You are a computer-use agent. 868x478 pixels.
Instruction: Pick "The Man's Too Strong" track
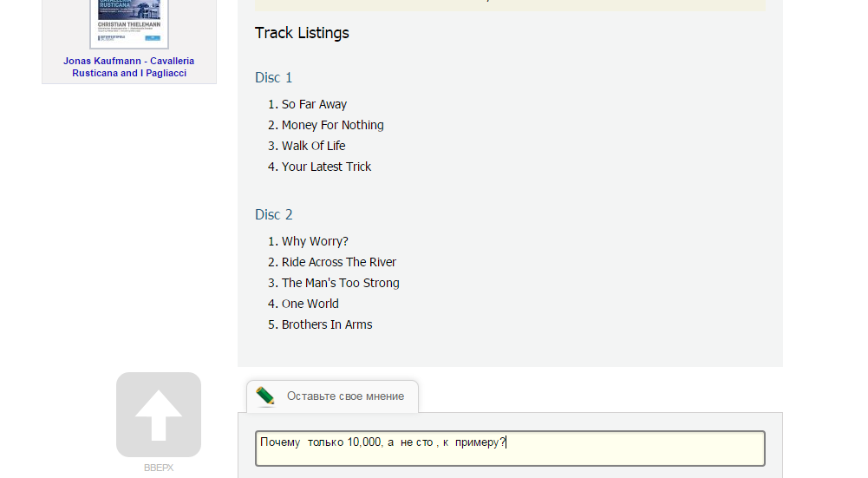point(341,283)
